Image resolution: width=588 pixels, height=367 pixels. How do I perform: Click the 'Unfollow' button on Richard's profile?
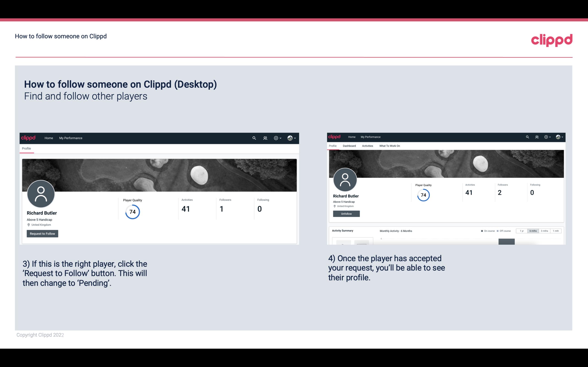[346, 214]
